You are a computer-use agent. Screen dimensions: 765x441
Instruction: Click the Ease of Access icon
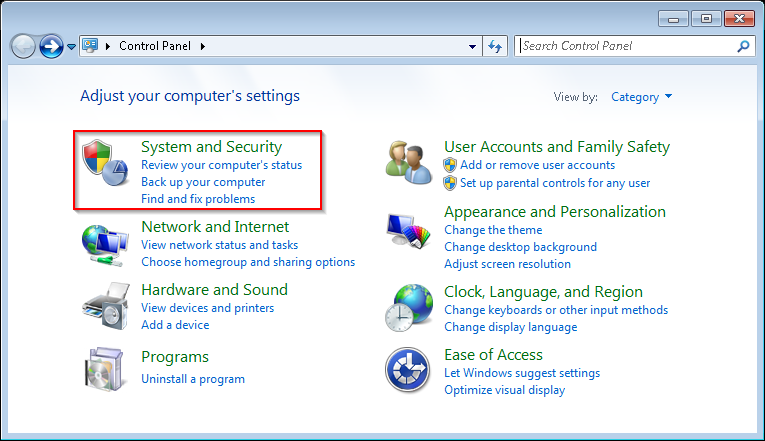409,371
